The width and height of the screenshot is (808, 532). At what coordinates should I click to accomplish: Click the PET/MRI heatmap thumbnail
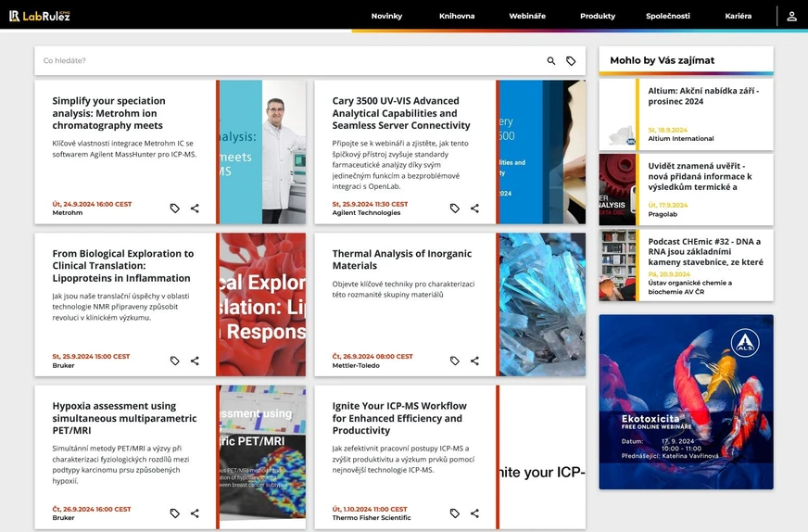point(262,457)
